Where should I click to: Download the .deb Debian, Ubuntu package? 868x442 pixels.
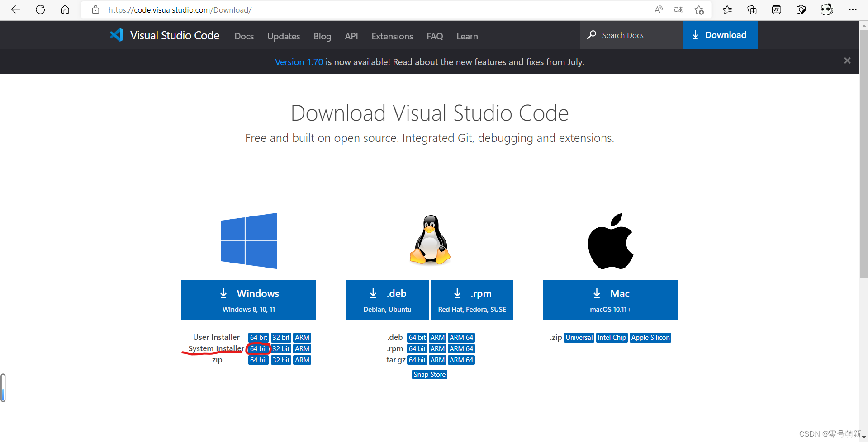[x=387, y=300]
